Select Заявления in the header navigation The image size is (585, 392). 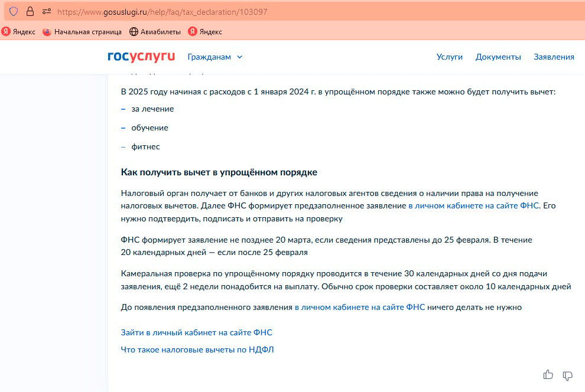click(554, 57)
